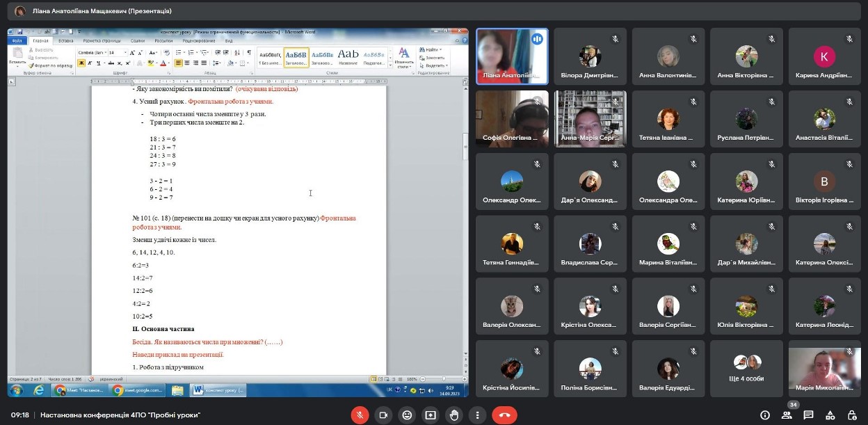The width and height of the screenshot is (868, 425).
Task: Select Софія Олегівна's video tile
Action: point(511,119)
